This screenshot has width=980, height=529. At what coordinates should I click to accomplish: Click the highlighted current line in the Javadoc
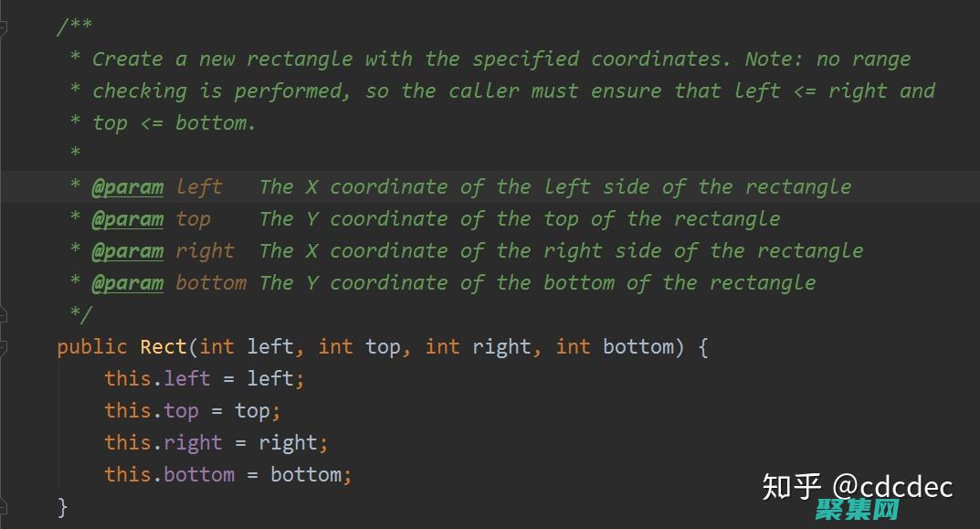coord(548,187)
